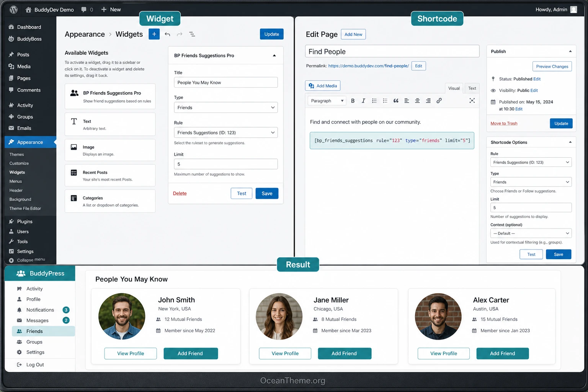Align text left in editor toolbar

(407, 101)
